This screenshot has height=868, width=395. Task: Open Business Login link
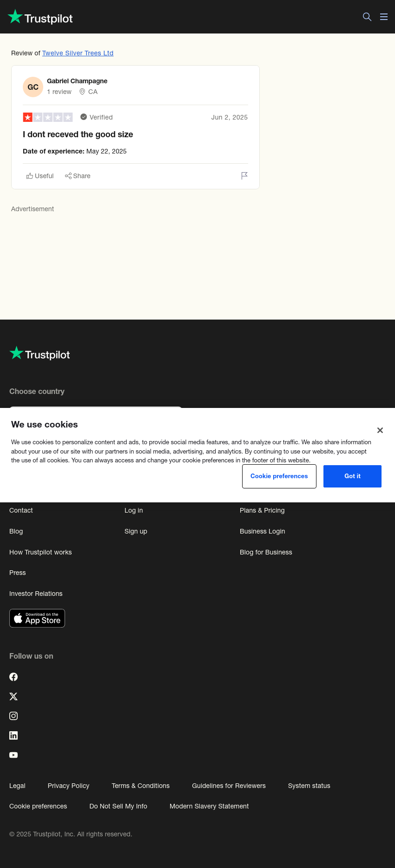click(x=263, y=531)
